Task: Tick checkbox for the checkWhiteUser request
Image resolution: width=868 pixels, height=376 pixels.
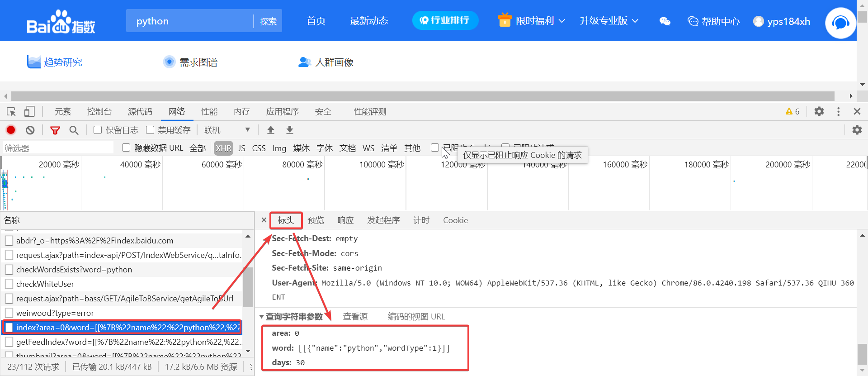Action: pos(9,284)
